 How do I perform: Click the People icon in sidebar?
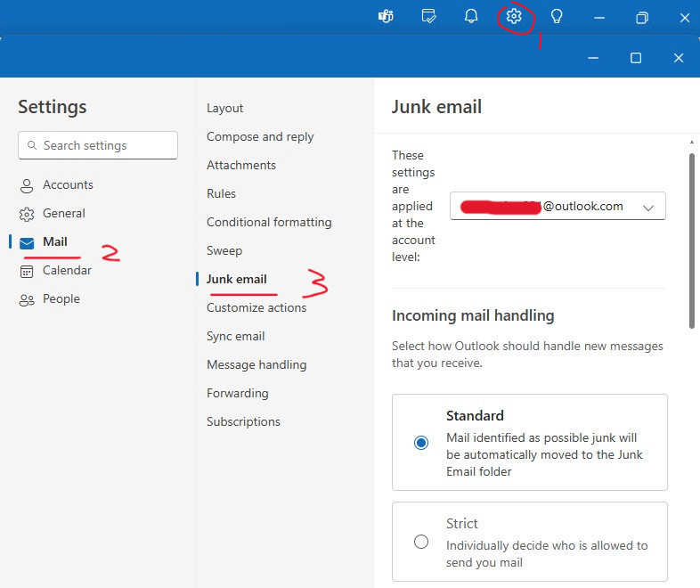pos(27,300)
